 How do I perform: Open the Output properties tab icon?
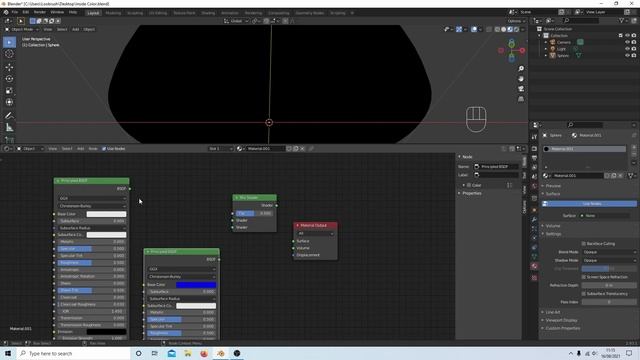pos(534,158)
